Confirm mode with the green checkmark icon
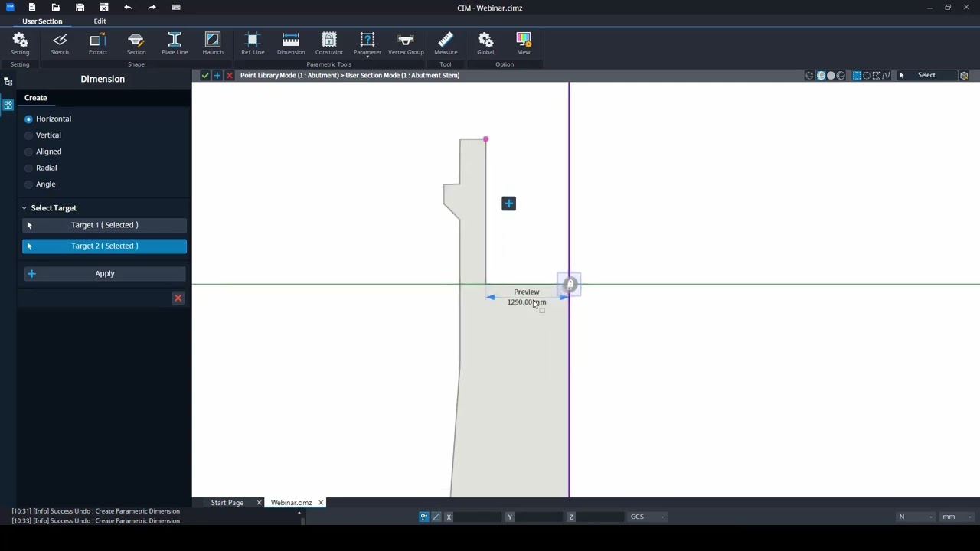980x551 pixels. point(204,75)
